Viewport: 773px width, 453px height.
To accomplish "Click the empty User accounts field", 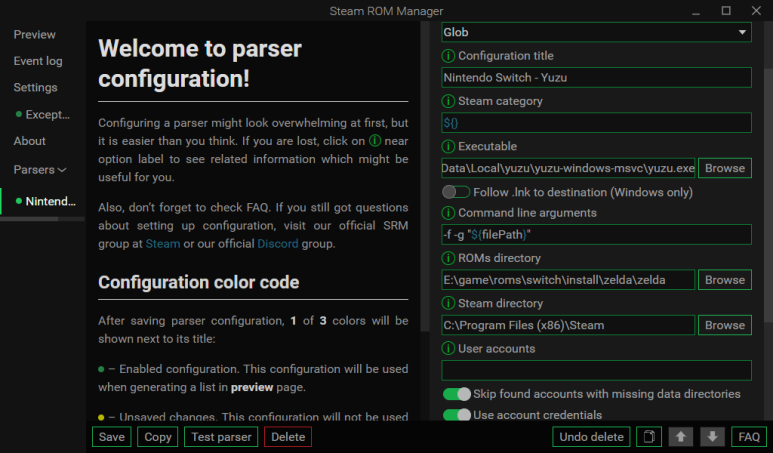I will [x=596, y=371].
